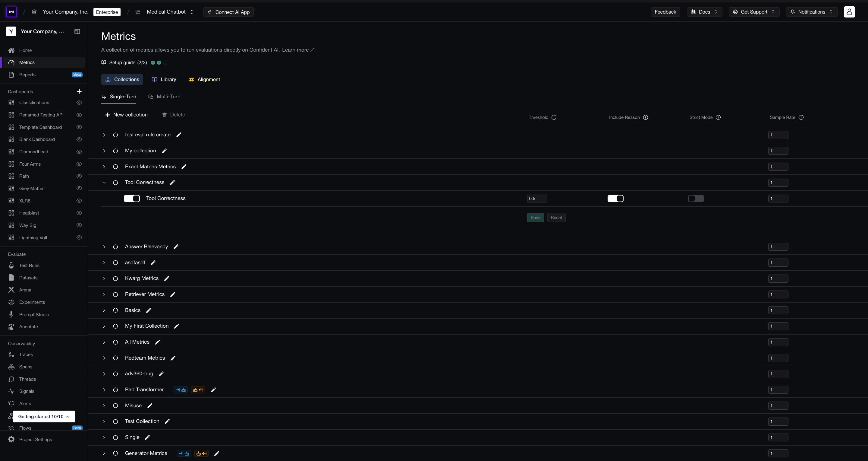The image size is (868, 461).
Task: Rename Exact Matchs Metrics via pencil
Action: coord(184,167)
